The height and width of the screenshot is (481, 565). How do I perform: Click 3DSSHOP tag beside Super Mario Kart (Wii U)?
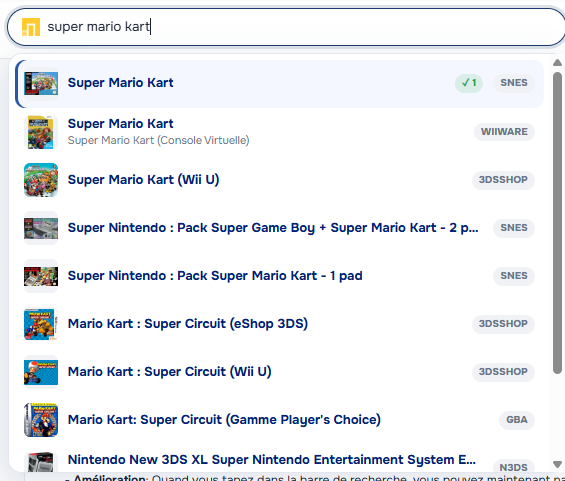tap(503, 180)
